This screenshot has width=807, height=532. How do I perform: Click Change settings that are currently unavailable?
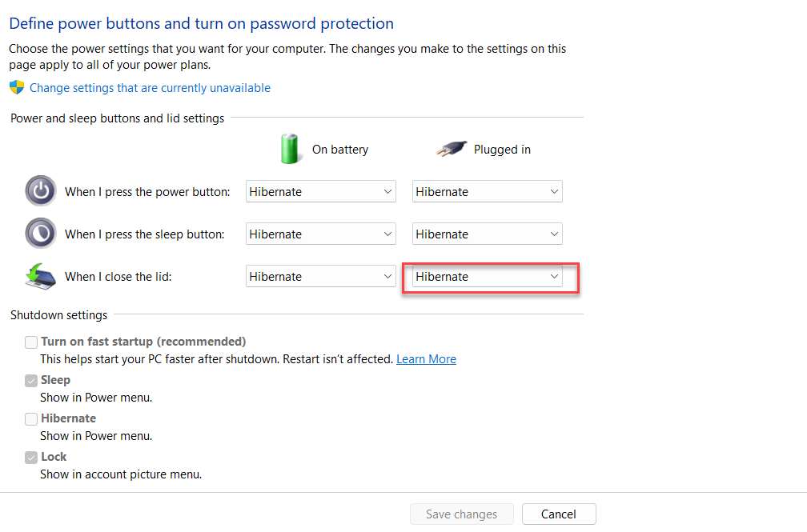coord(150,88)
